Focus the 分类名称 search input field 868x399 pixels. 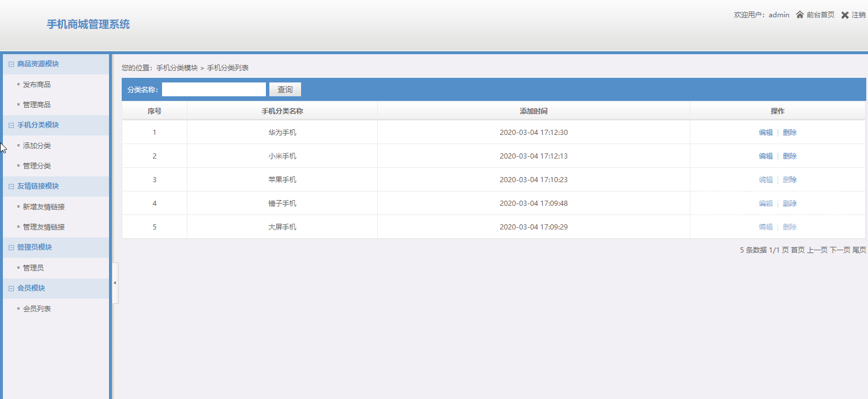(213, 89)
